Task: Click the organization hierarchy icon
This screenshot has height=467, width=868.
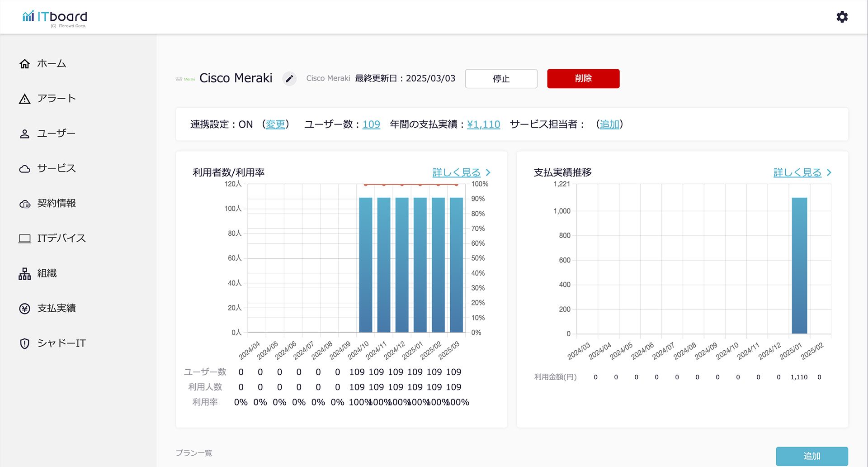Action: click(x=25, y=274)
